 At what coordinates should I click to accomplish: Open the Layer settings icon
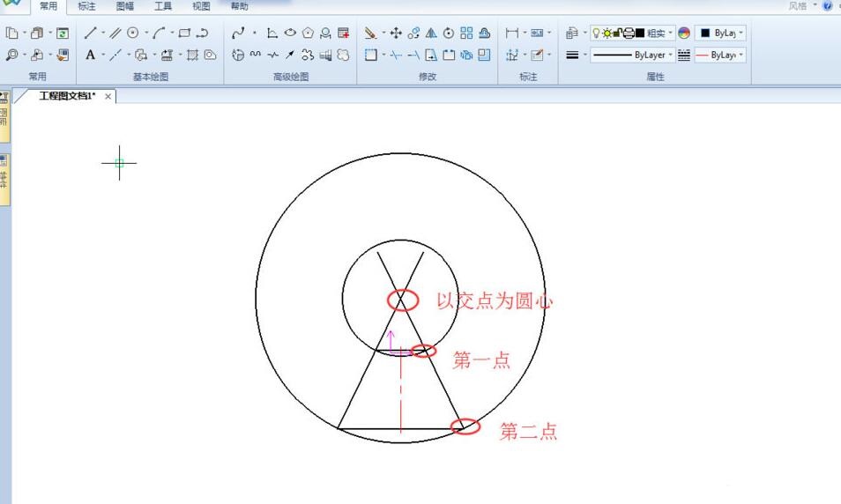tap(572, 33)
